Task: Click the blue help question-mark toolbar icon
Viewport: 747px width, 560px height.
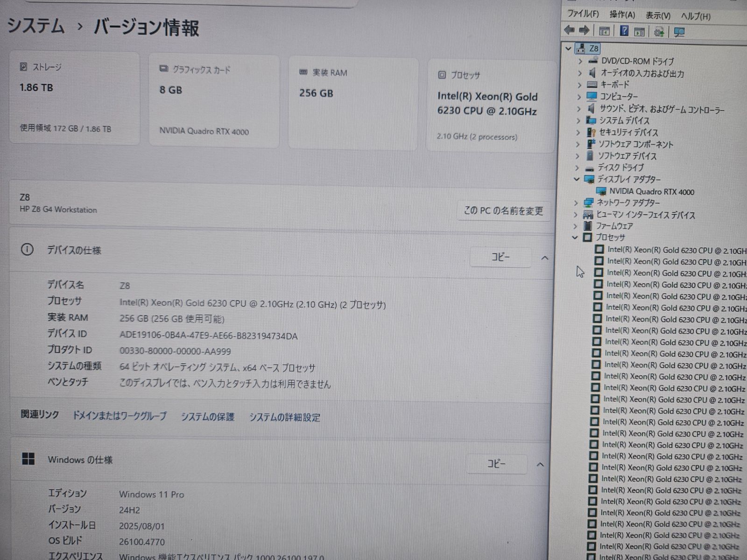Action: 624,31
